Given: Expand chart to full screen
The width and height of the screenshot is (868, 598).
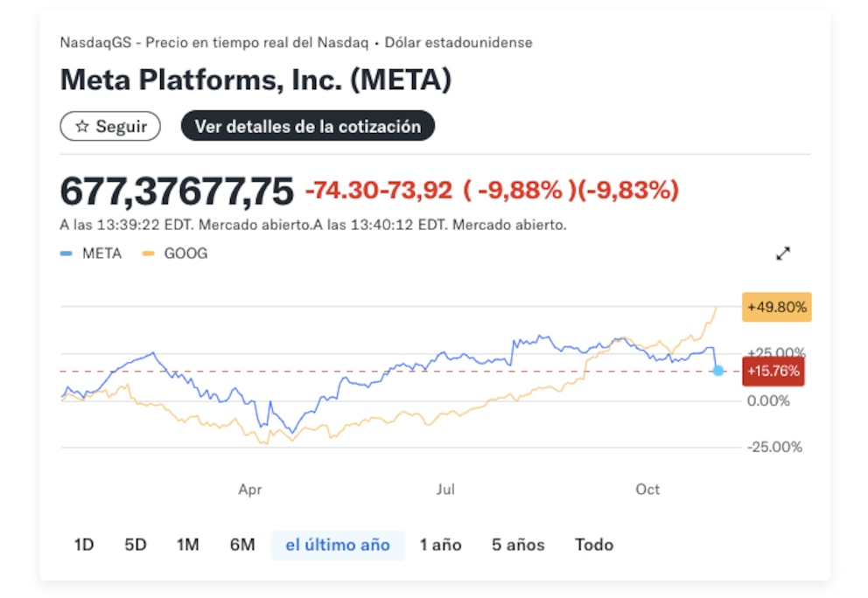Looking at the screenshot, I should (783, 254).
